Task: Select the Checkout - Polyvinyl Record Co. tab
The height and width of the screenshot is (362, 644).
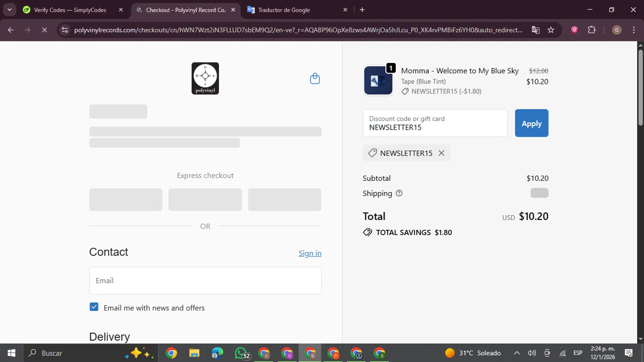Action: [186, 10]
